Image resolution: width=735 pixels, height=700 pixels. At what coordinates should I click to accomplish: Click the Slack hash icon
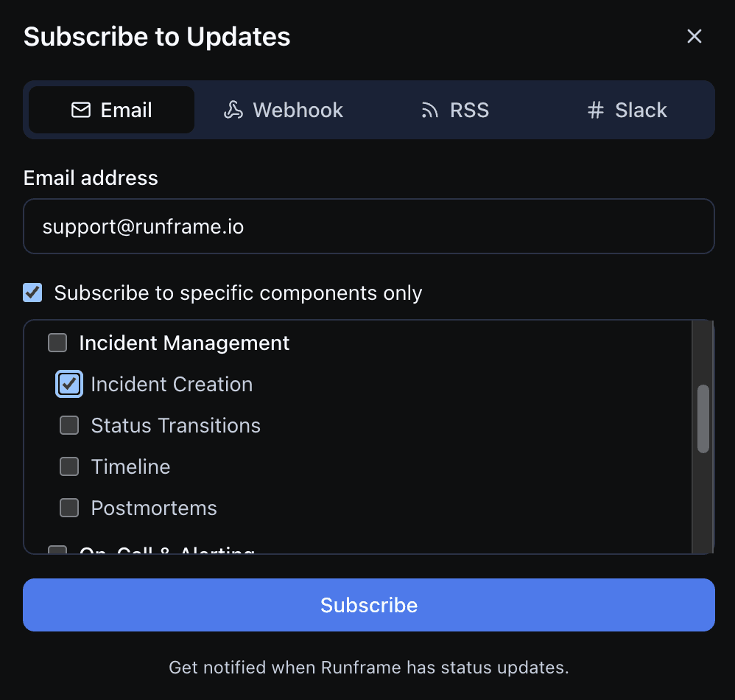click(595, 109)
